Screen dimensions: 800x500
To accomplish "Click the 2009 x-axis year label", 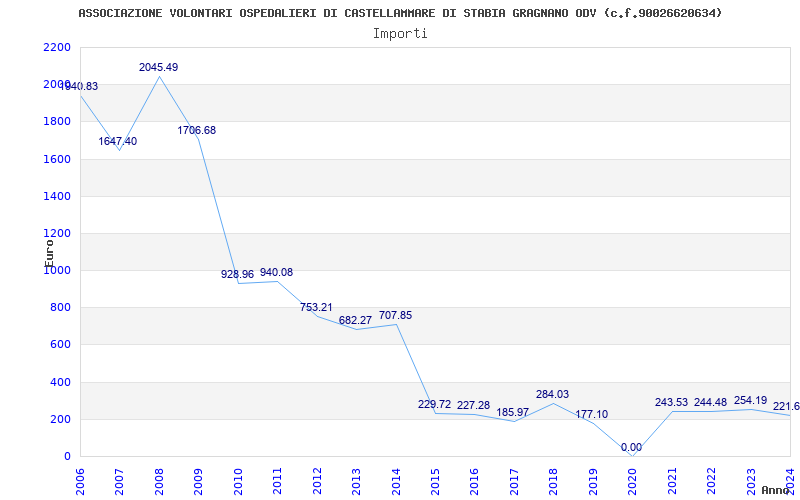I will (x=198, y=481).
